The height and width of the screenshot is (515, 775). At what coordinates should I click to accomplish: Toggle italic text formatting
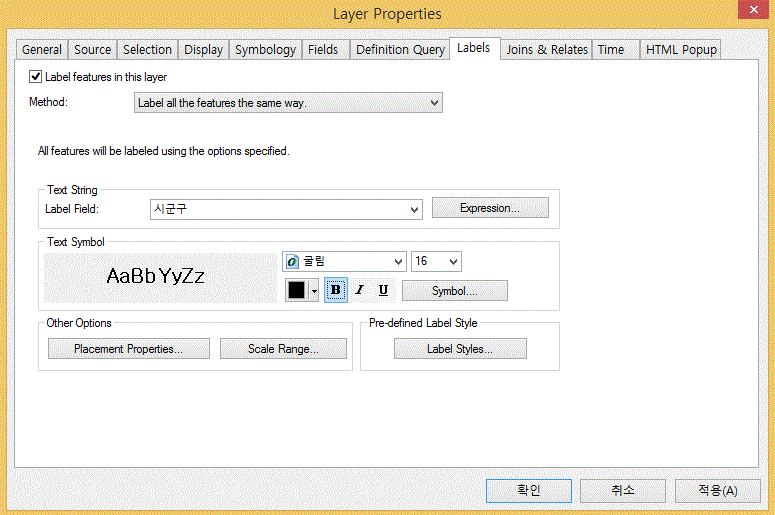[x=359, y=290]
